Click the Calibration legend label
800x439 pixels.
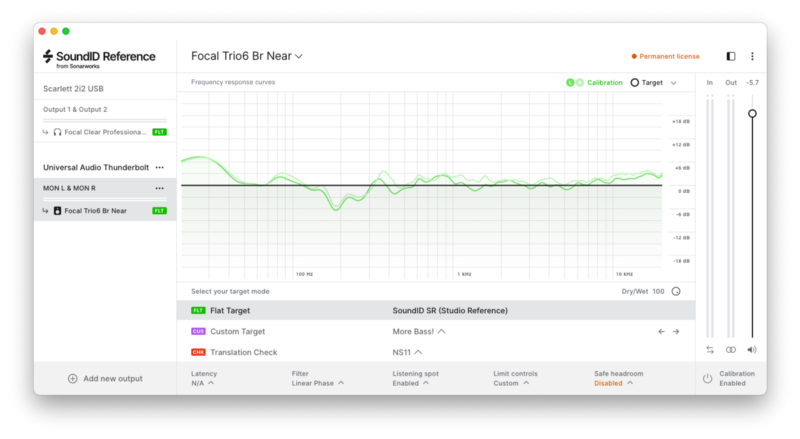click(605, 83)
